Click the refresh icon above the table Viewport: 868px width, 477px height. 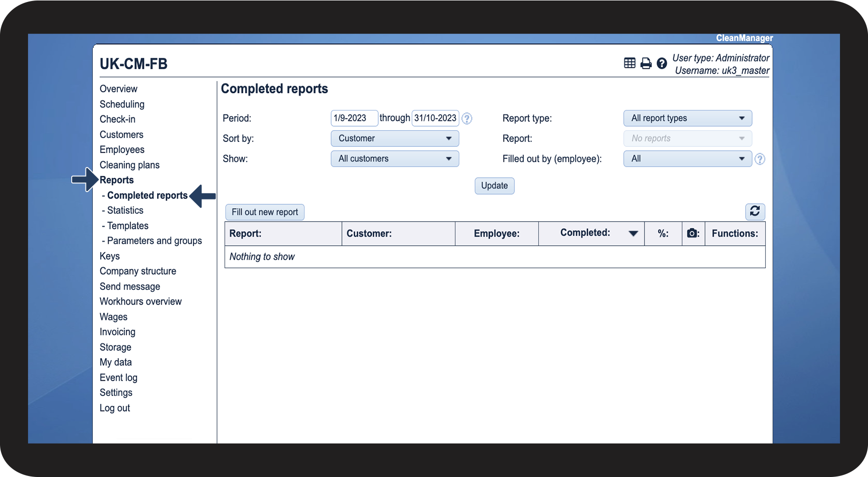pos(755,211)
